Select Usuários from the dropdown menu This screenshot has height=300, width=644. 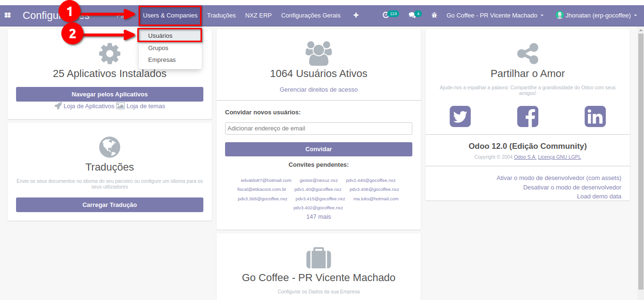[x=160, y=36]
